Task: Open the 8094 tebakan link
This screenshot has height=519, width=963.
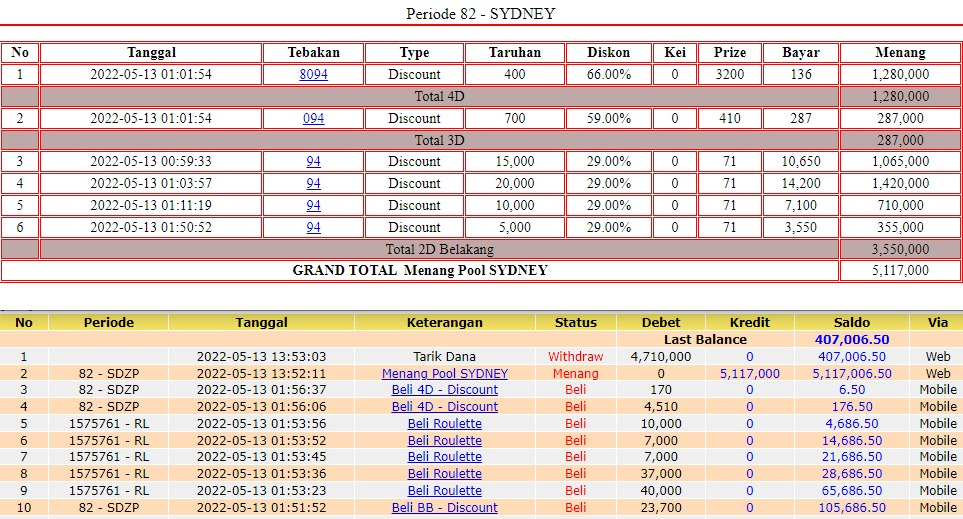Action: [x=313, y=74]
